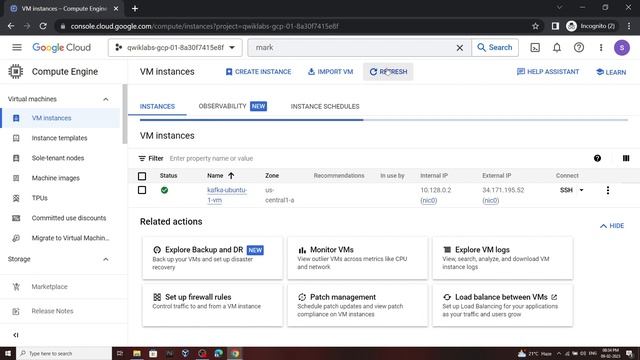Open the main navigation hamburger menu
The image size is (640, 360).
17,47
